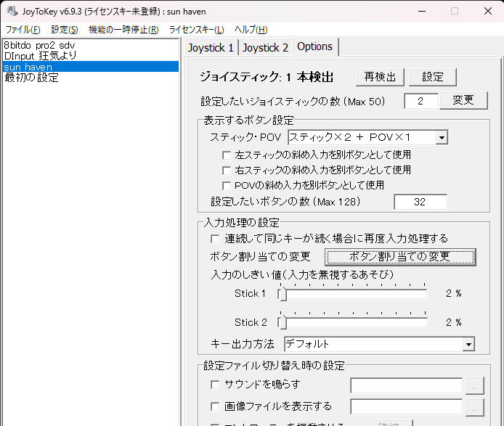The image size is (504, 426).
Task: Click the button count field showing 32
Action: coord(420,202)
